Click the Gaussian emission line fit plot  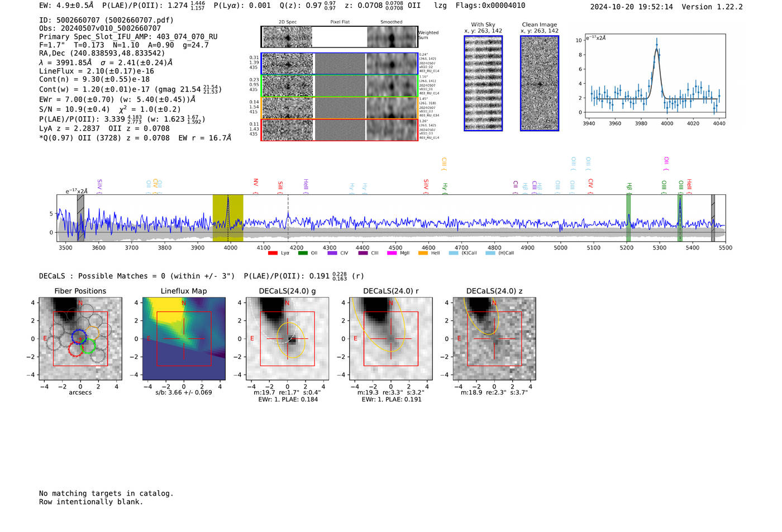(655, 76)
